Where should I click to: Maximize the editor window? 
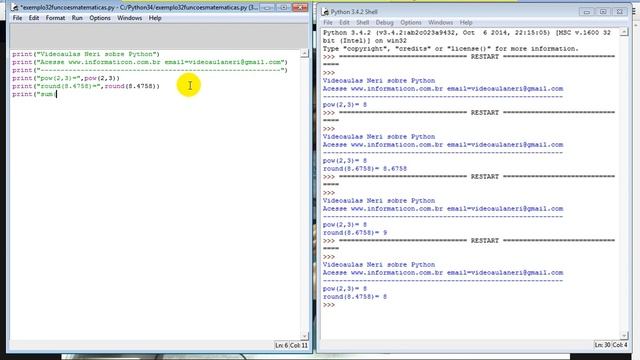pyautogui.click(x=284, y=7)
